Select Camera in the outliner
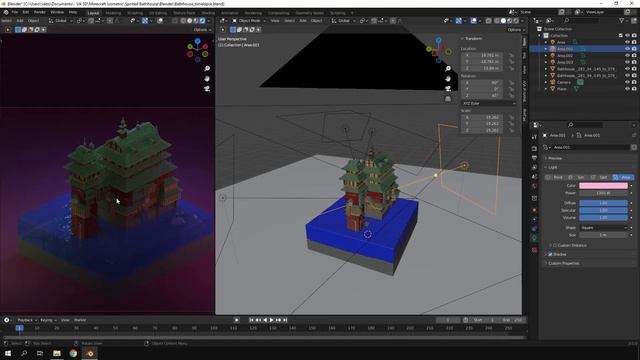 [x=564, y=82]
